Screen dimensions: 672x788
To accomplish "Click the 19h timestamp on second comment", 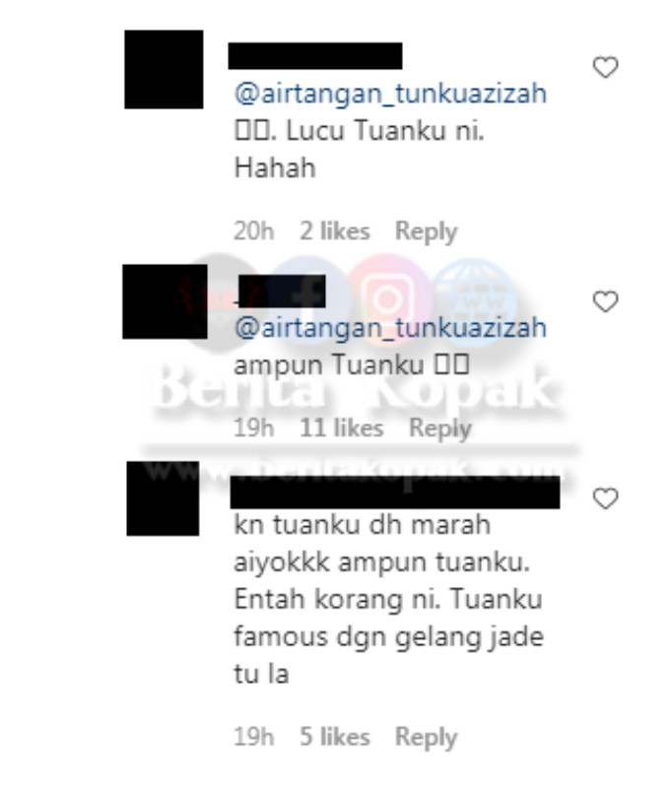I will point(254,428).
